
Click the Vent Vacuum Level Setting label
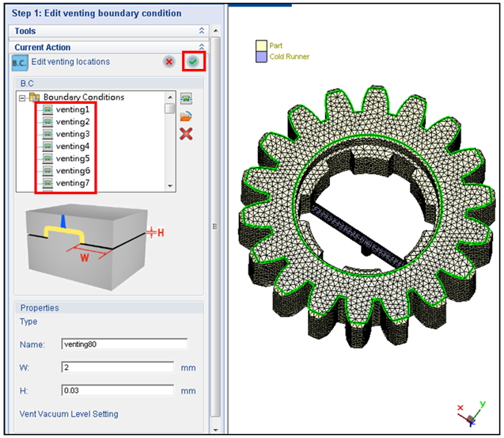click(x=69, y=414)
